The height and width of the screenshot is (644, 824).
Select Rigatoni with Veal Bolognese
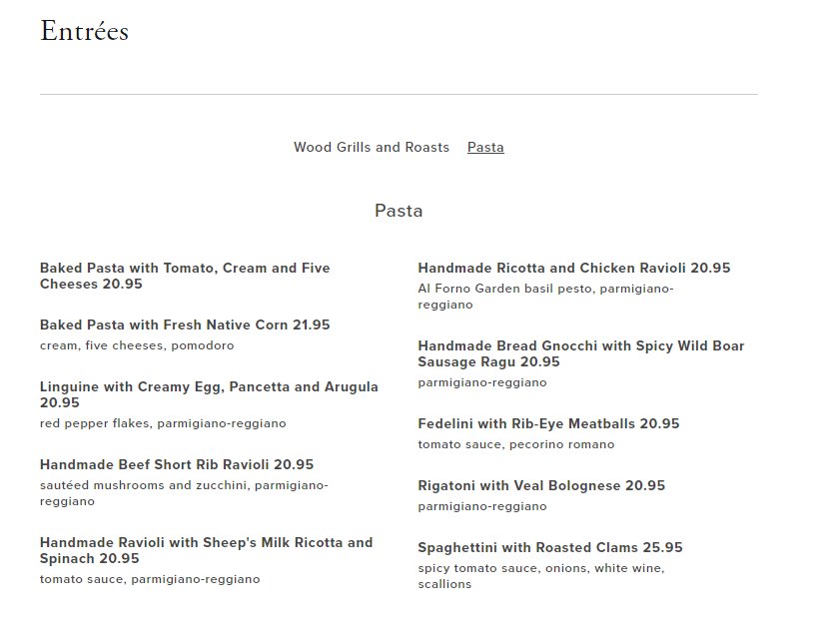click(541, 485)
